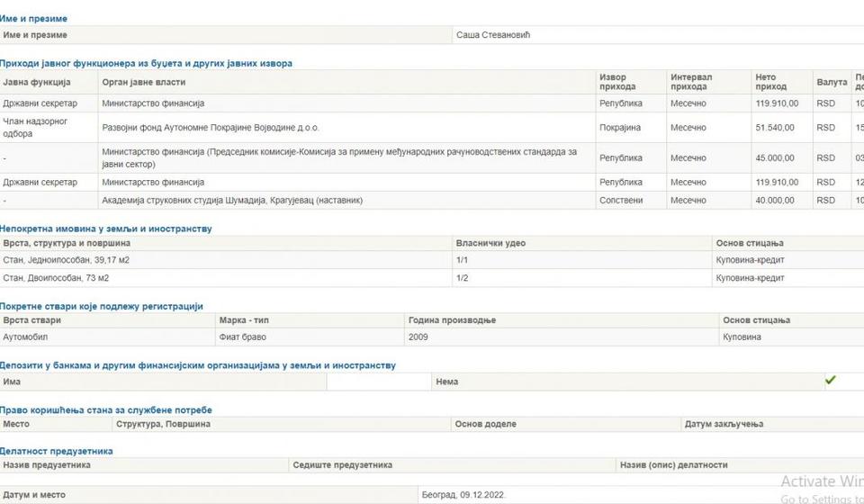Select the Јавна функција column header

(37, 82)
